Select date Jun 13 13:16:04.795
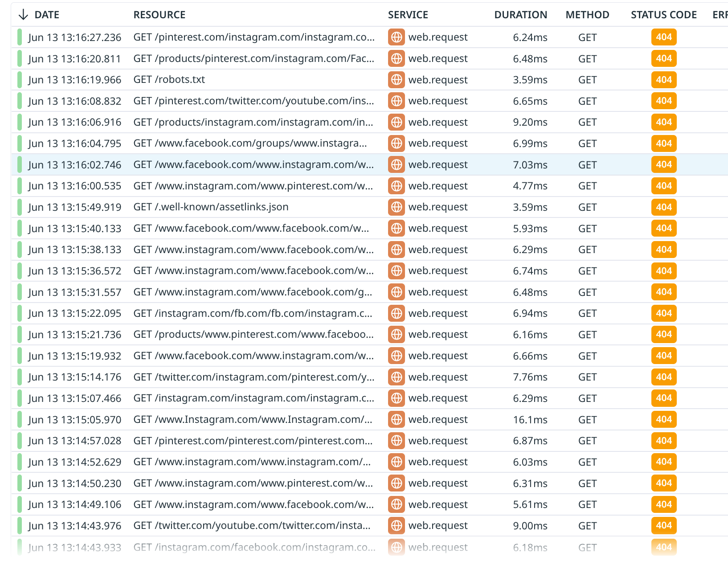This screenshot has width=728, height=561. [x=75, y=143]
